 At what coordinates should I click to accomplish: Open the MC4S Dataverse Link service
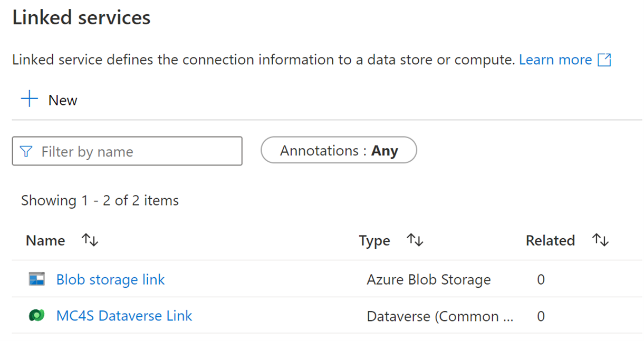(124, 316)
